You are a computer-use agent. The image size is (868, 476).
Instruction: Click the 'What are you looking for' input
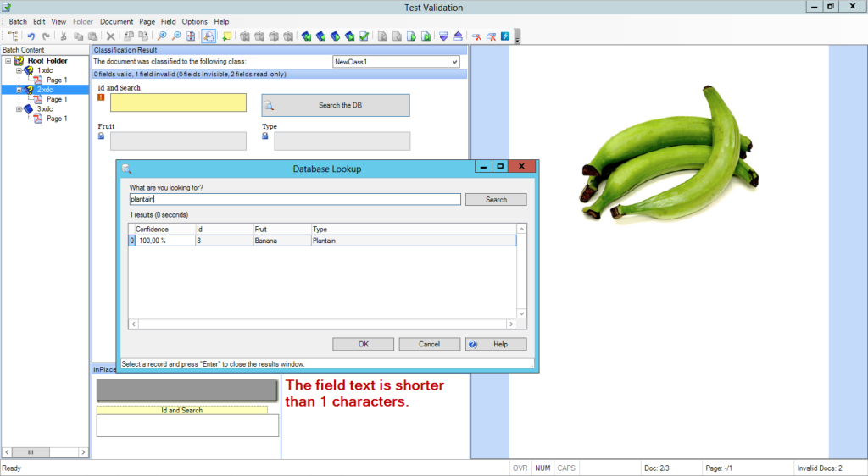click(x=294, y=200)
